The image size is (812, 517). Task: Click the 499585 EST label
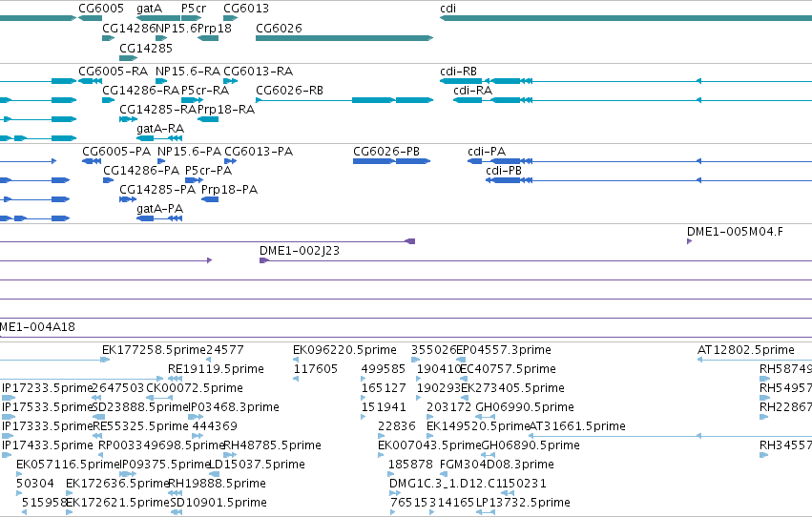point(384,369)
